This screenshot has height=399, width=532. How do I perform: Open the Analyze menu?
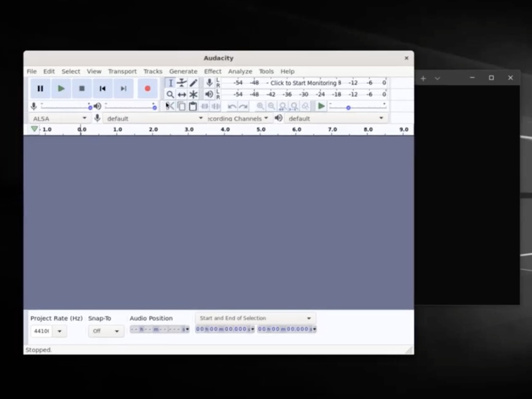[240, 71]
